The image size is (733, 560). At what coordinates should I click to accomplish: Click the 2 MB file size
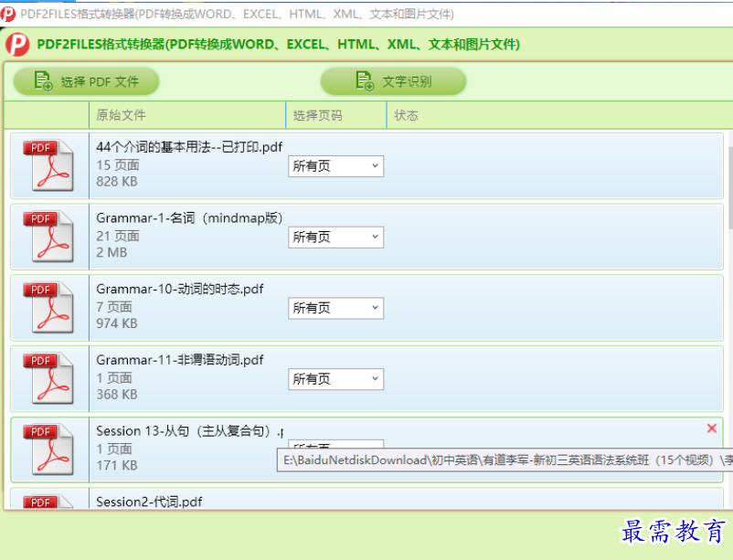tap(112, 252)
